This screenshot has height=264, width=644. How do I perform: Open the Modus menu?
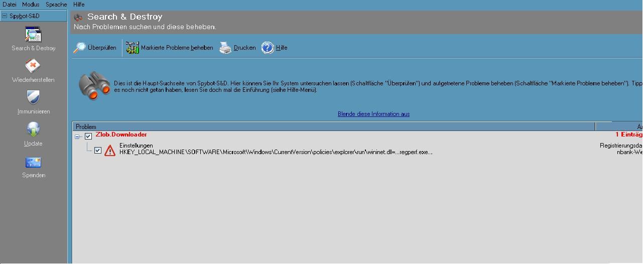pos(31,5)
